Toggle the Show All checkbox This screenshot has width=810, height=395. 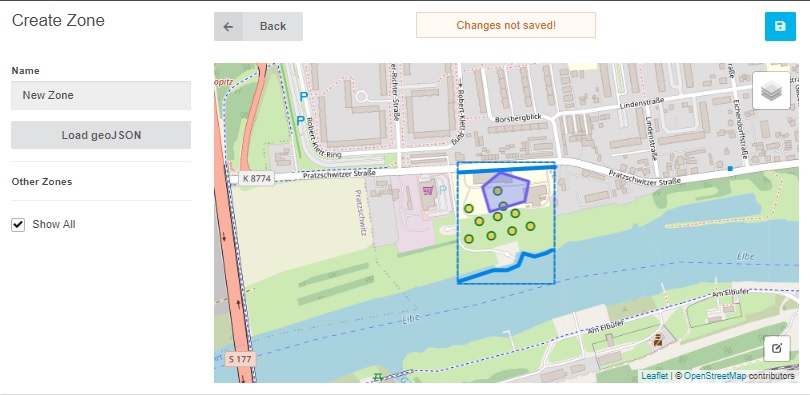pos(18,225)
